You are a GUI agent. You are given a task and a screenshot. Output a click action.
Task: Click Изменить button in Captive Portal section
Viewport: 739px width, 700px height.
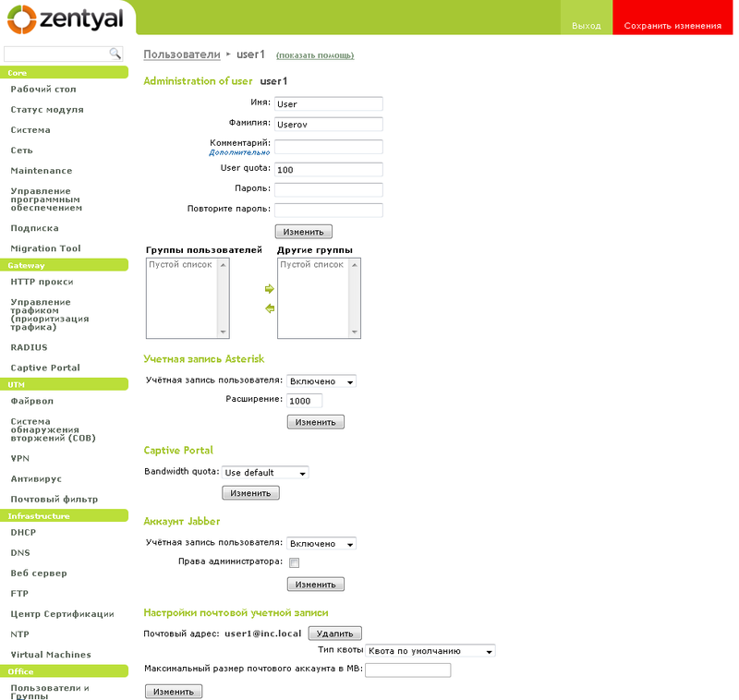pyautogui.click(x=250, y=493)
